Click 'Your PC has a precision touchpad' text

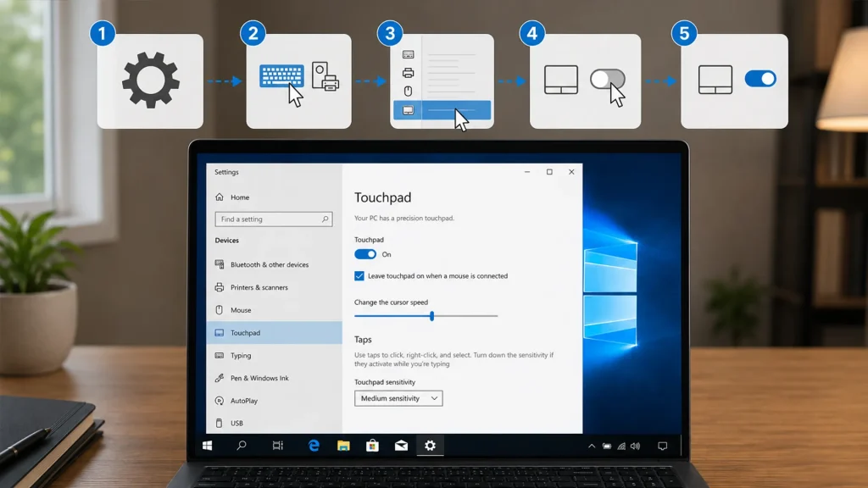[x=404, y=218]
